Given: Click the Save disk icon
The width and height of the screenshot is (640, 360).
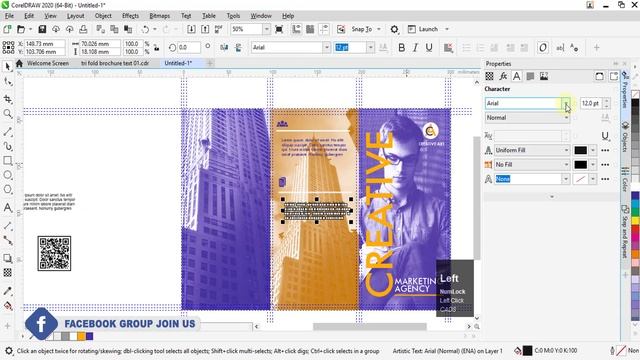Looking at the screenshot, I should coord(42,29).
